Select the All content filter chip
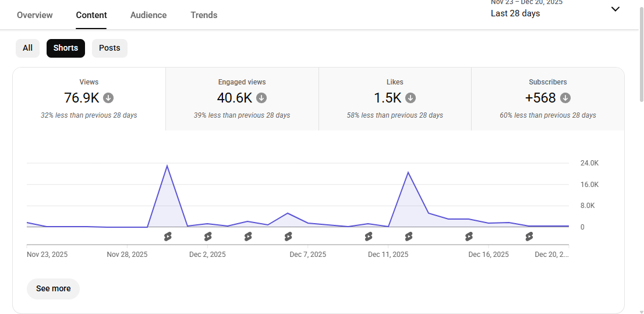 (27, 48)
